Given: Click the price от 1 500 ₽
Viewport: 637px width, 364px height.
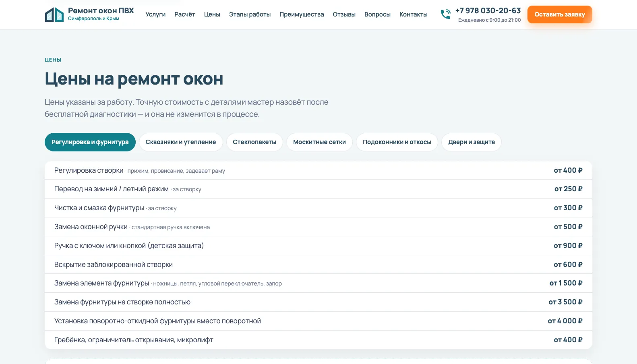Looking at the screenshot, I should pos(566,283).
